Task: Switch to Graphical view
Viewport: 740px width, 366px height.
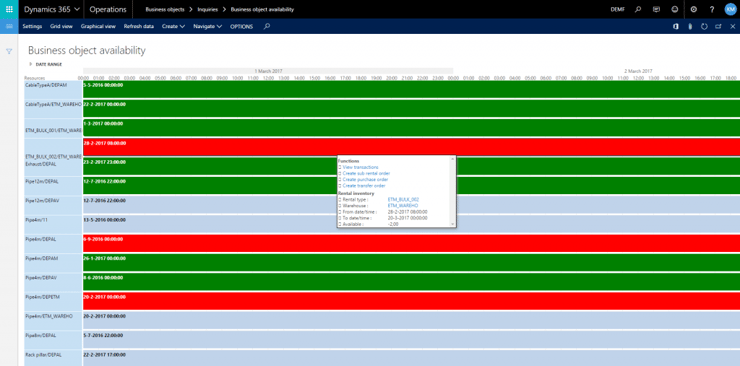Action: [x=98, y=26]
